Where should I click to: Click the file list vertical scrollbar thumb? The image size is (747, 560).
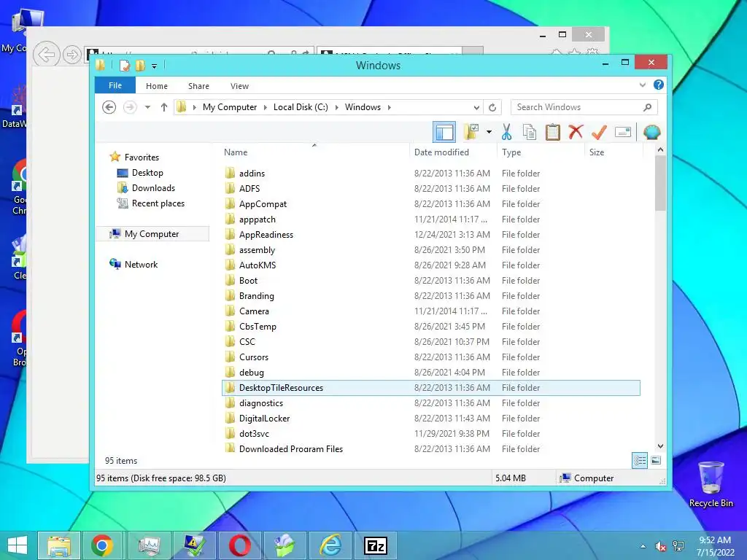tap(660, 183)
